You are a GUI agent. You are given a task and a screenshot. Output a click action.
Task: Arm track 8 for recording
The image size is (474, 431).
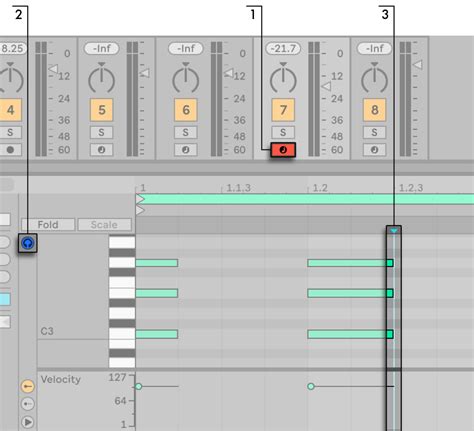(x=374, y=150)
